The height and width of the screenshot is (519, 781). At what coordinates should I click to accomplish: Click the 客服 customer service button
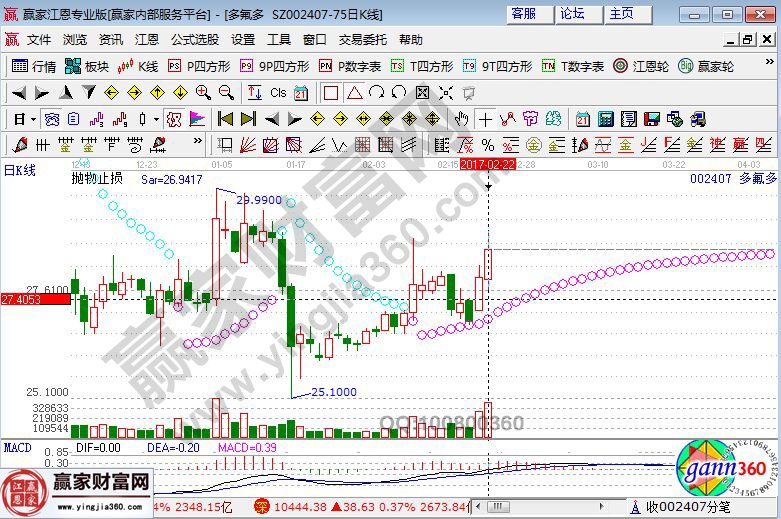[x=524, y=13]
